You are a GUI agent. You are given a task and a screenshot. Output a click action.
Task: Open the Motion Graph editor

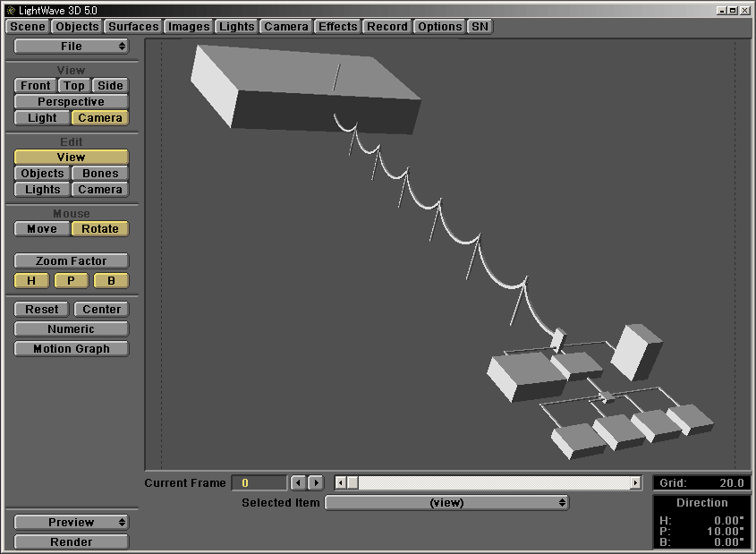72,349
